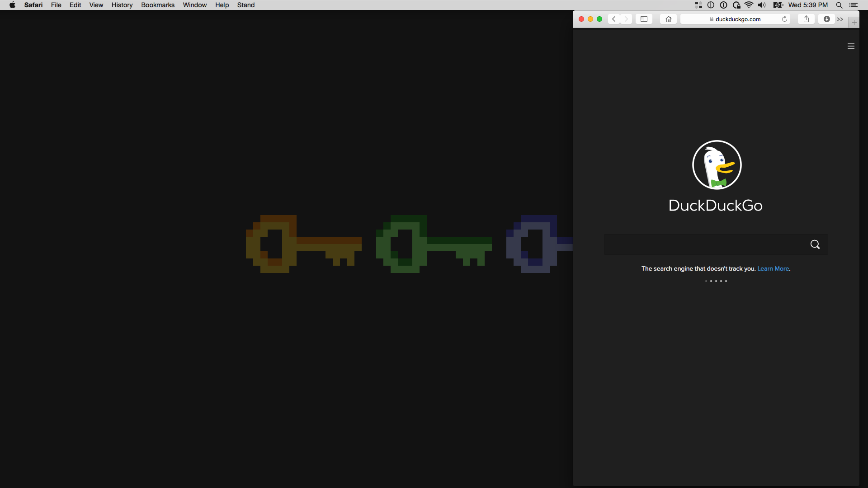Click the Wi-Fi status icon
This screenshot has height=488, width=868.
tap(749, 5)
